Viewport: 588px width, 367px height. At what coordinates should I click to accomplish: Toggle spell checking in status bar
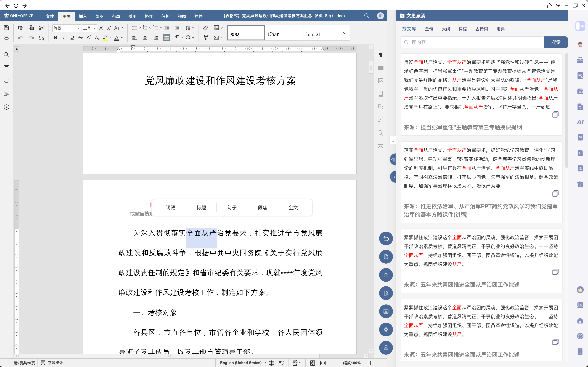[282, 363]
